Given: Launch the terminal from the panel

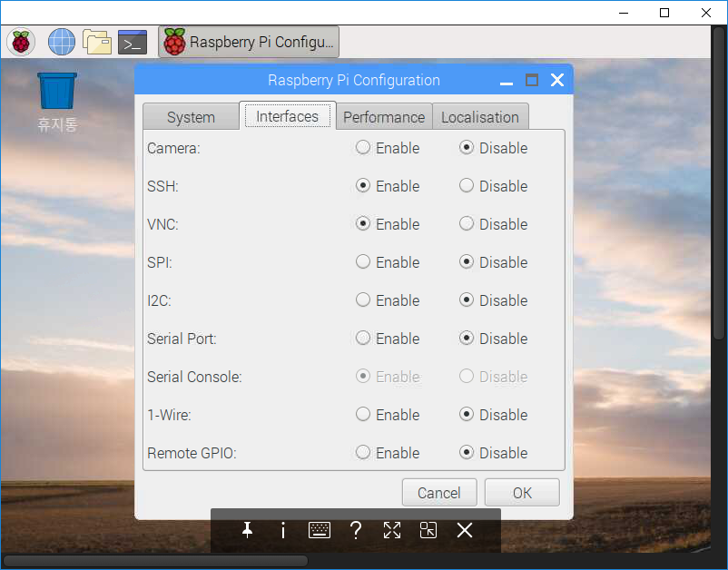Looking at the screenshot, I should tap(133, 43).
